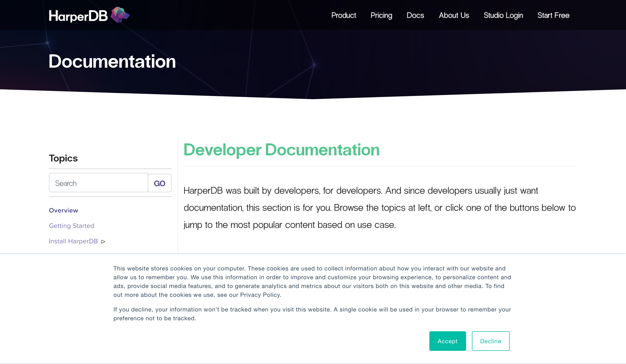
Task: Open the Getting Started topic
Action: [x=72, y=226]
